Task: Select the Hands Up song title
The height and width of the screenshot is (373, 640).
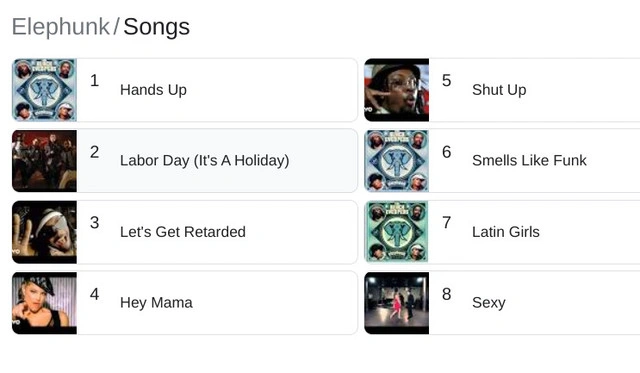Action: [153, 90]
